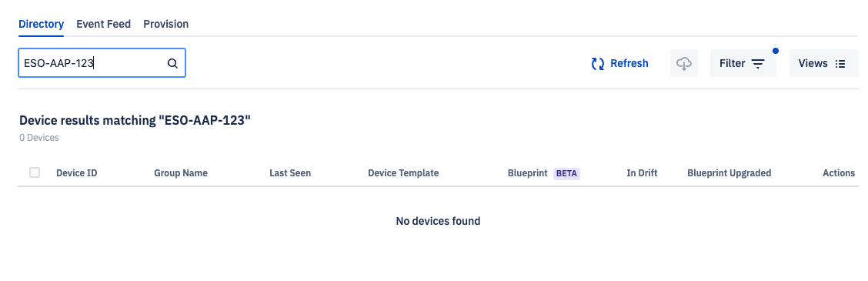Click the Refresh text link
This screenshot has width=868, height=281.
(629, 63)
